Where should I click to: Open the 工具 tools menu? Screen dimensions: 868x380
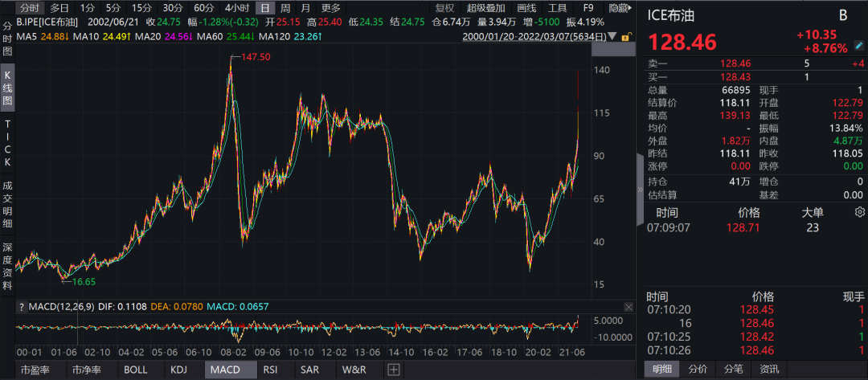(558, 8)
